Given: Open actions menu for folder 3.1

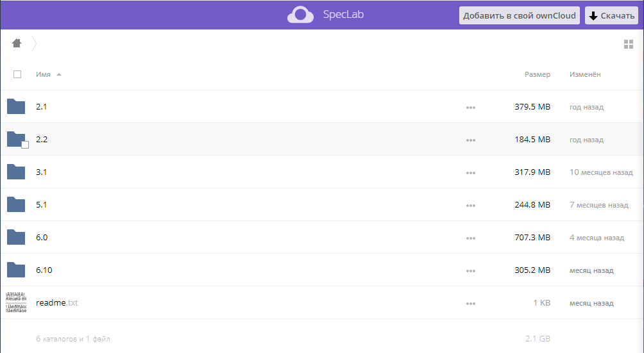Looking at the screenshot, I should [x=471, y=173].
